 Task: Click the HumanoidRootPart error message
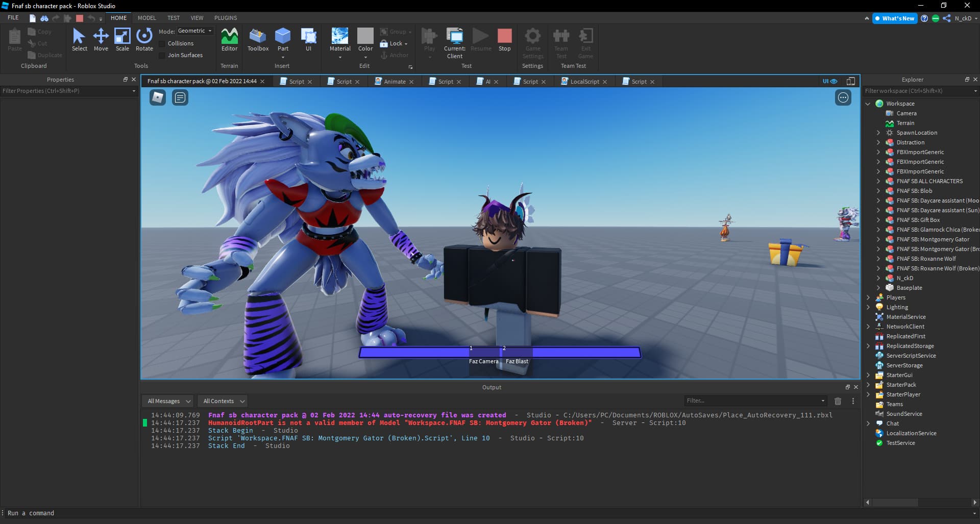tap(400, 423)
